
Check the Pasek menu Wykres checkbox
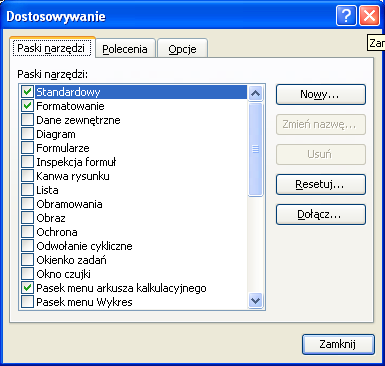point(27,302)
